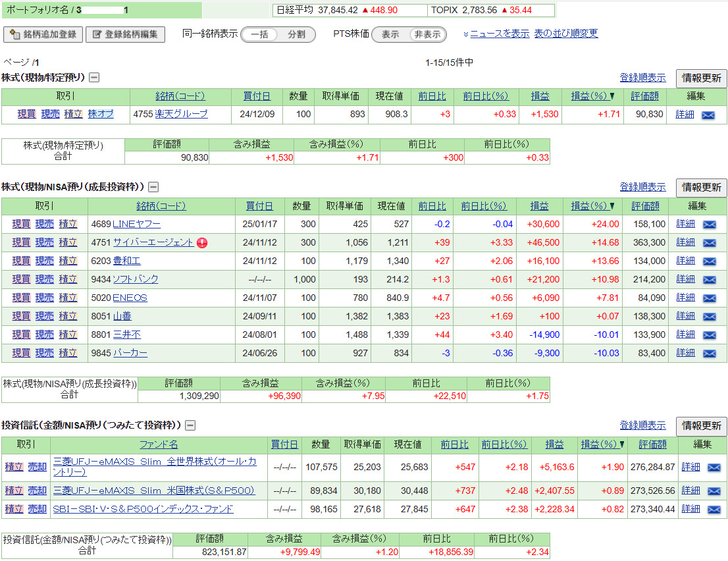This screenshot has width=728, height=561.
Task: Click 登録順表示 in the 特定預り section
Action: pos(642,78)
